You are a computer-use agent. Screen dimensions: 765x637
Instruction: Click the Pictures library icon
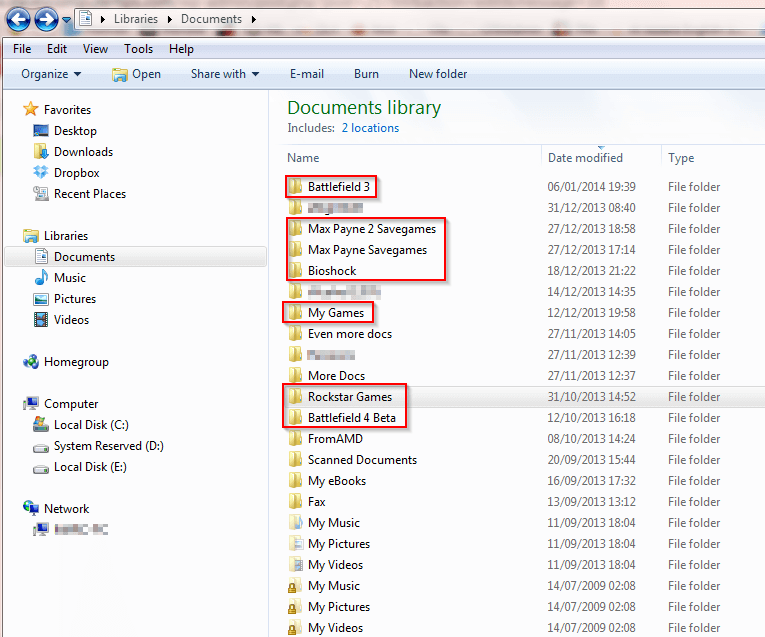[x=41, y=299]
